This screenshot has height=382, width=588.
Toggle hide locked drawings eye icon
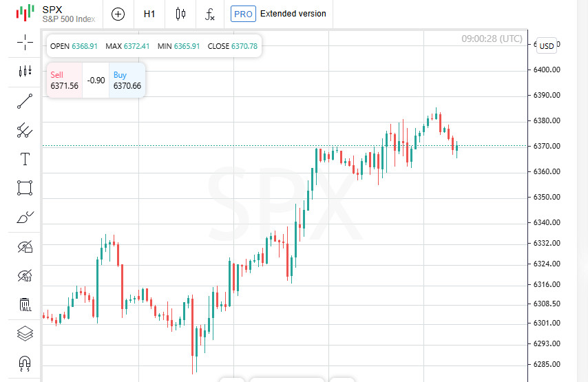click(25, 247)
